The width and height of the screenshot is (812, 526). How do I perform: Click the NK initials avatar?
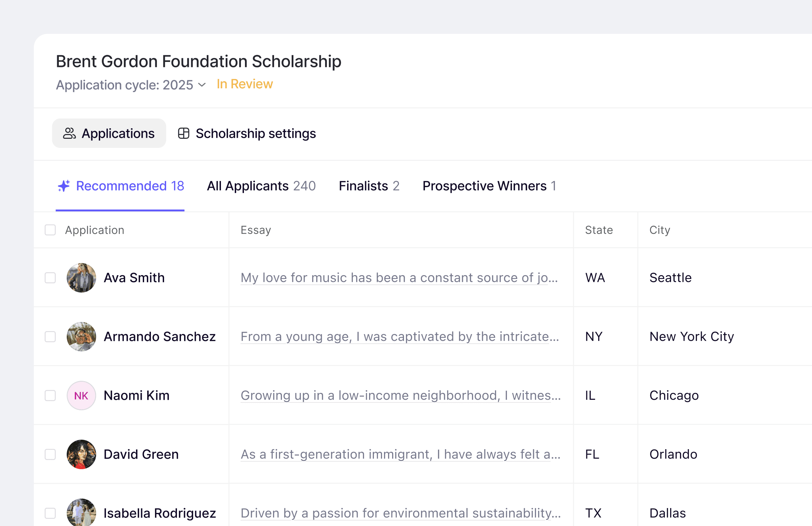pyautogui.click(x=81, y=396)
